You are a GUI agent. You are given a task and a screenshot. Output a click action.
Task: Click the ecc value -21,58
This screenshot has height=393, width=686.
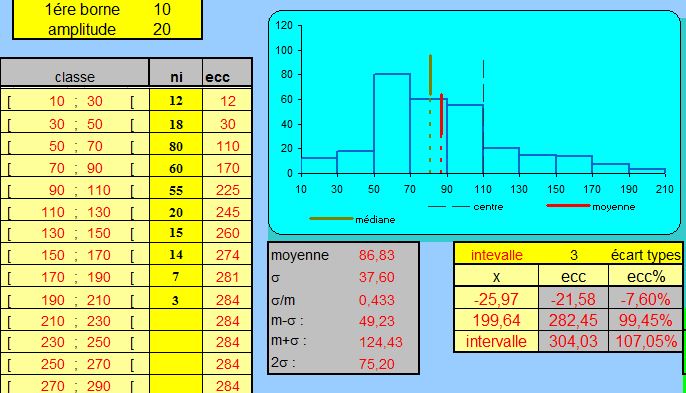click(573, 299)
